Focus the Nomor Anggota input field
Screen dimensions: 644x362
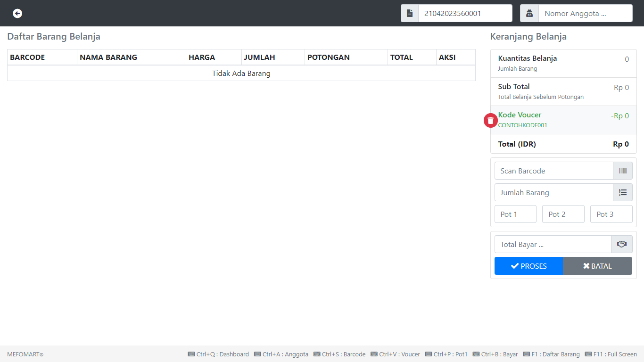(586, 13)
